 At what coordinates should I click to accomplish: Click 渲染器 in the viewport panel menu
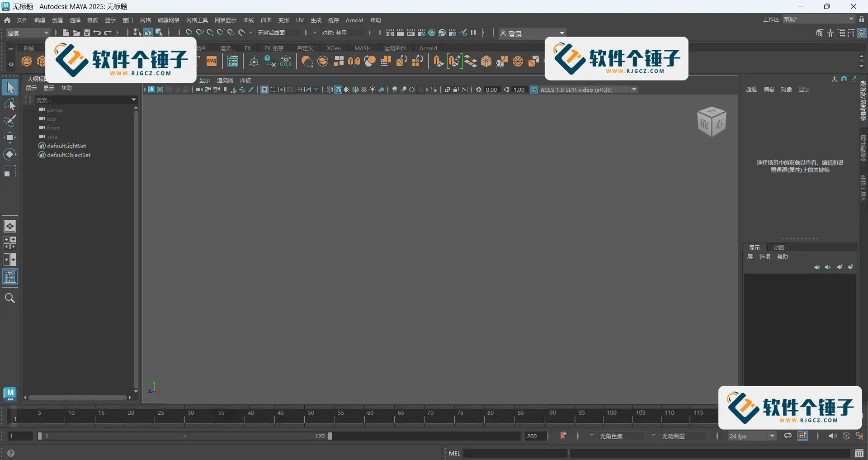[x=225, y=80]
